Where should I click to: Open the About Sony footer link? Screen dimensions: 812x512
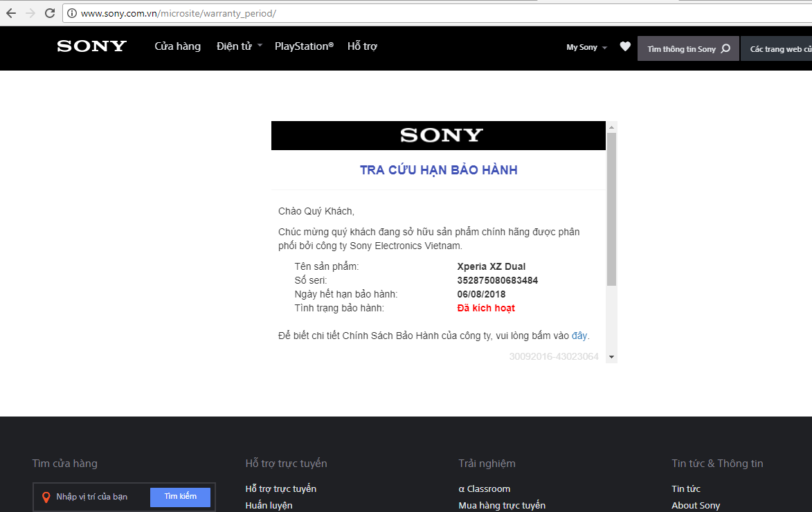(696, 505)
